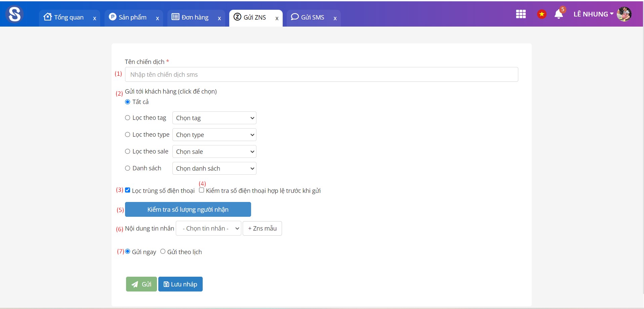Click the user profile avatar picture
This screenshot has height=309, width=644.
click(624, 14)
